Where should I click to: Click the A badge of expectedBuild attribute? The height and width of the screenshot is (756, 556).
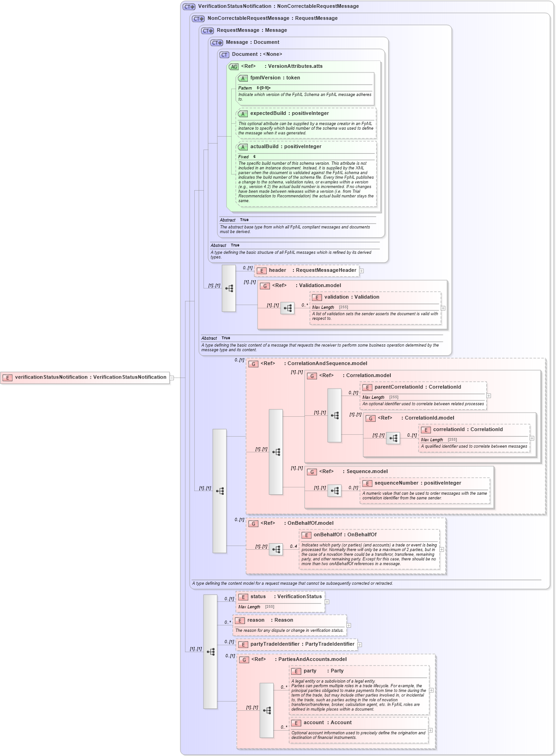point(243,114)
